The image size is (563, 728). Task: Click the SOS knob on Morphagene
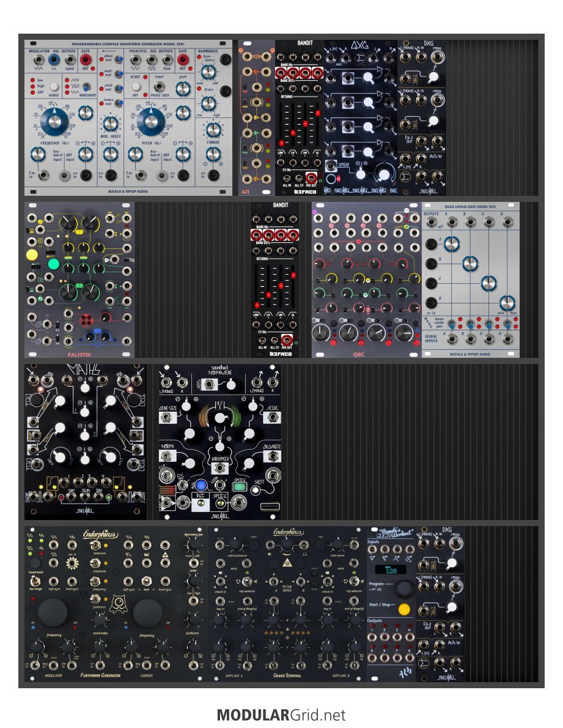coord(230,384)
